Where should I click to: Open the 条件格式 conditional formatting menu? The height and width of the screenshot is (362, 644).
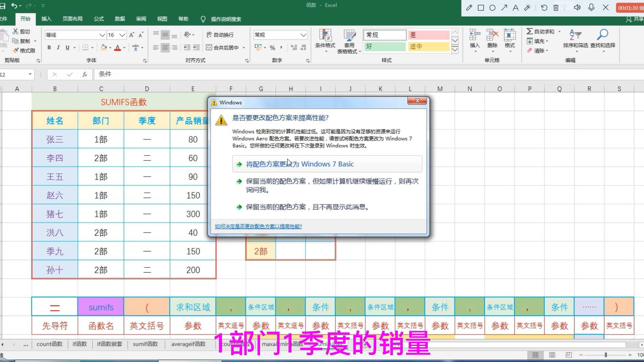pos(325,42)
